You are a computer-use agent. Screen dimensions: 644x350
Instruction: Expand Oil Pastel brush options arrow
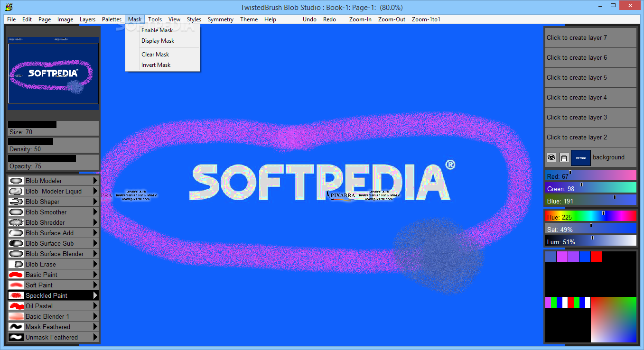coord(95,306)
